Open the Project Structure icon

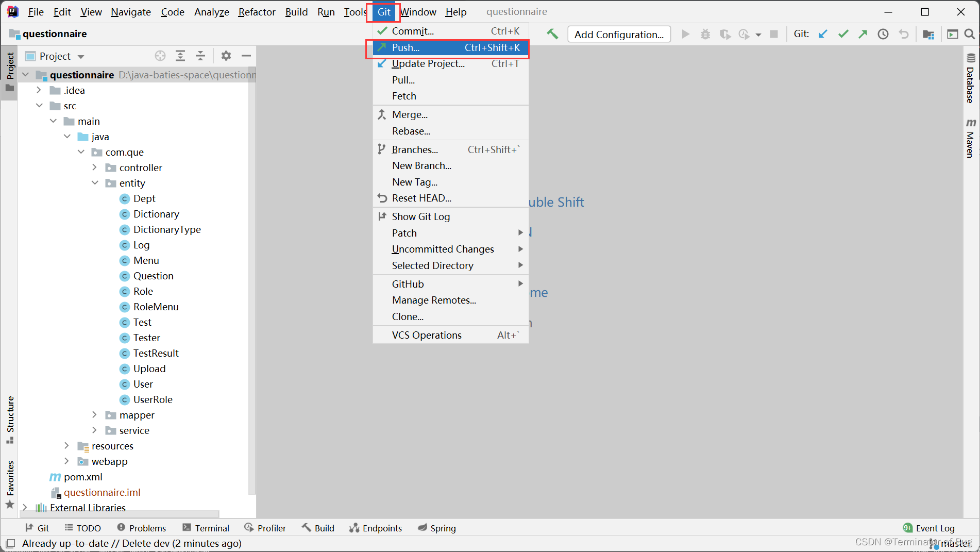coord(928,34)
